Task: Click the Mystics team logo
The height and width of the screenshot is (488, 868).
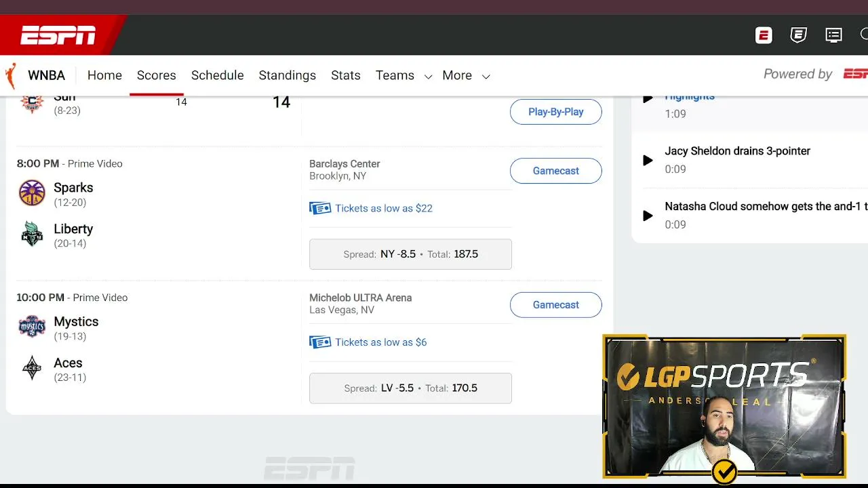Action: 32,327
